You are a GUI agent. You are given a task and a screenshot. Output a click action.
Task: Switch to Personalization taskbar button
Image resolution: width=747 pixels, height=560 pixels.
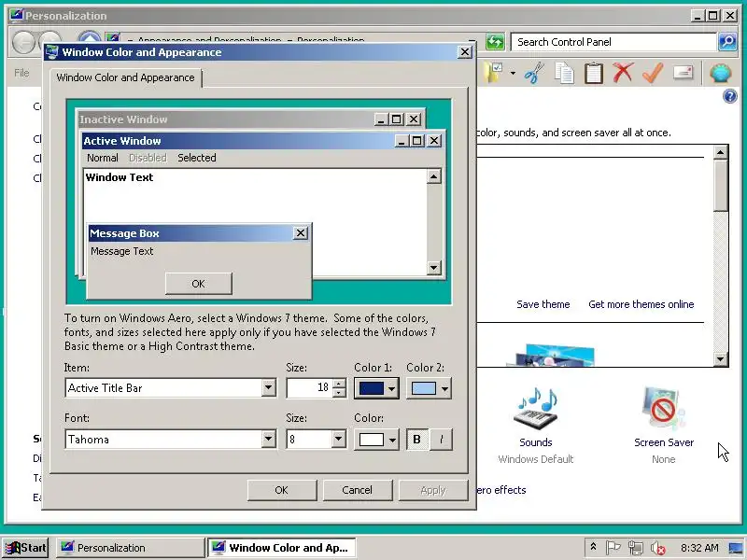coord(130,548)
